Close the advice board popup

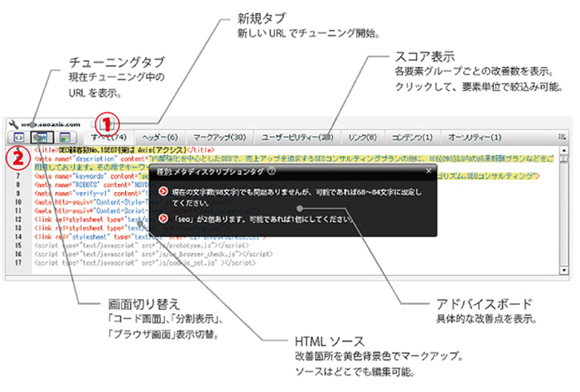pyautogui.click(x=428, y=171)
